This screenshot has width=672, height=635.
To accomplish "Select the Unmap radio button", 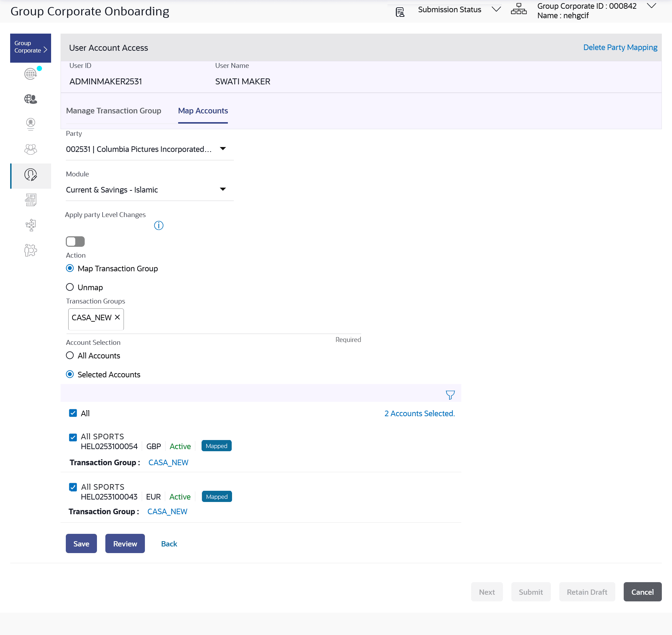I will coord(70,287).
